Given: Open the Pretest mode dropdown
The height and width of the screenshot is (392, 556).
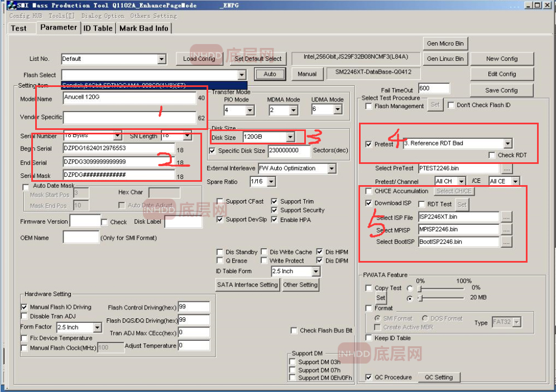Looking at the screenshot, I should pos(507,144).
